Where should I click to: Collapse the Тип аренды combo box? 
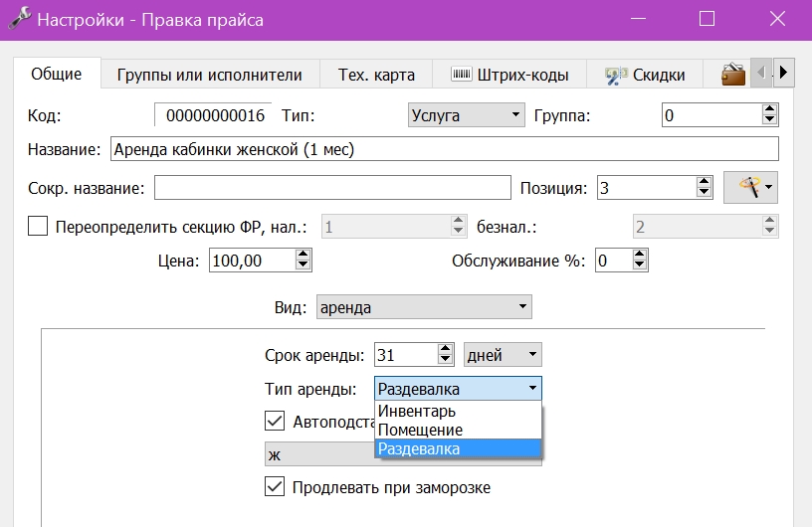[458, 388]
